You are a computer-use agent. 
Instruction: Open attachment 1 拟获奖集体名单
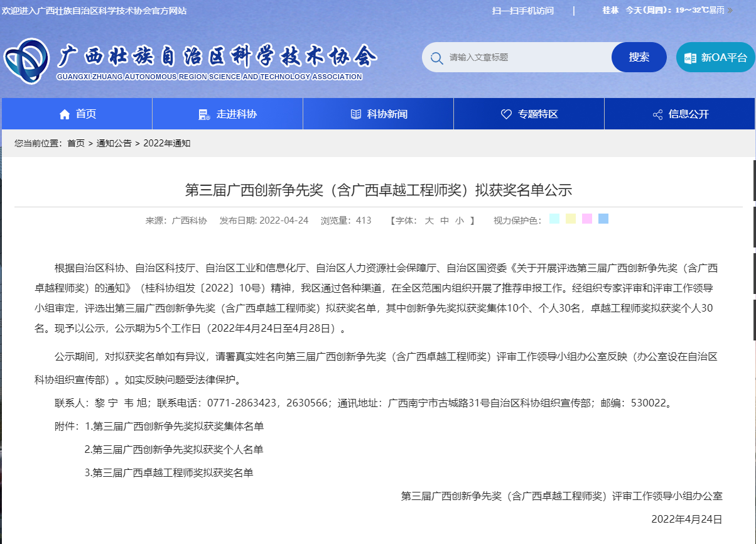coord(174,427)
